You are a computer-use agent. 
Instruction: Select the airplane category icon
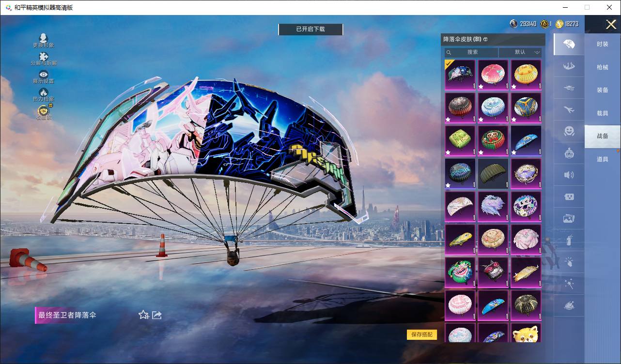[569, 109]
